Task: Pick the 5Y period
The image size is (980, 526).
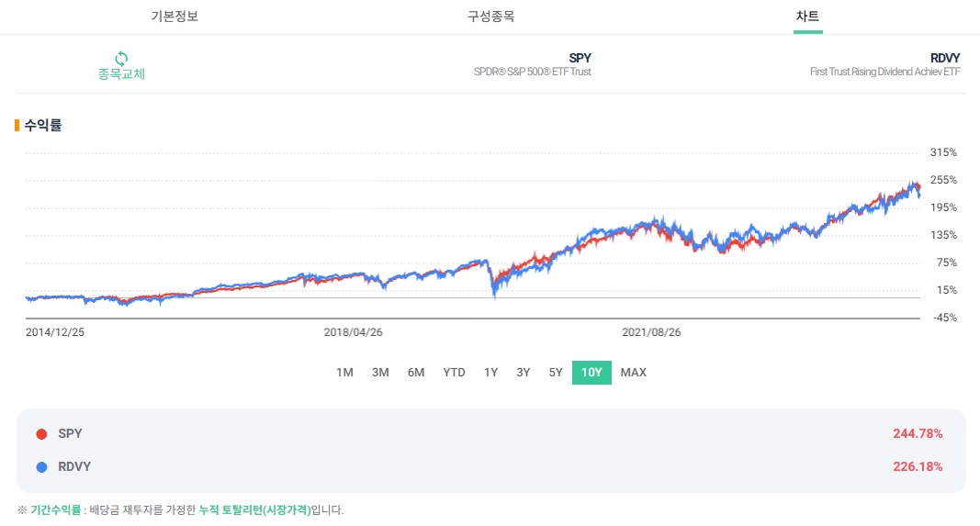Action: click(556, 373)
